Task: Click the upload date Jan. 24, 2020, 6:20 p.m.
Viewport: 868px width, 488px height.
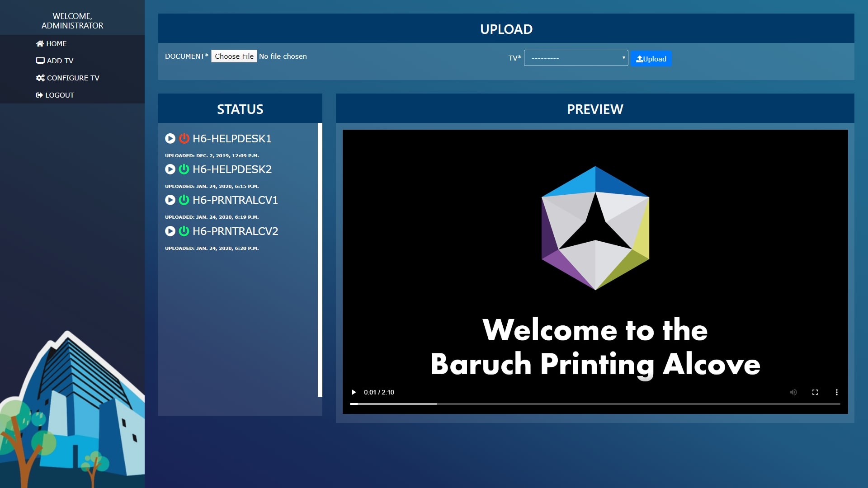Action: [212, 248]
